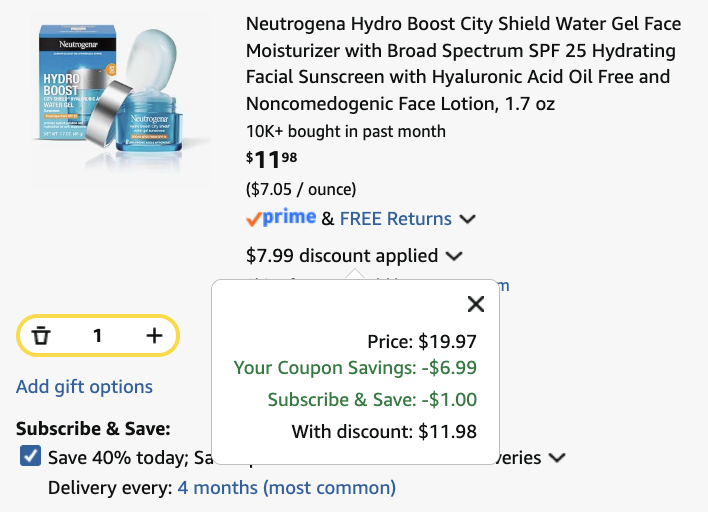Click the quantity number 1 field
708x512 pixels.
pos(97,335)
